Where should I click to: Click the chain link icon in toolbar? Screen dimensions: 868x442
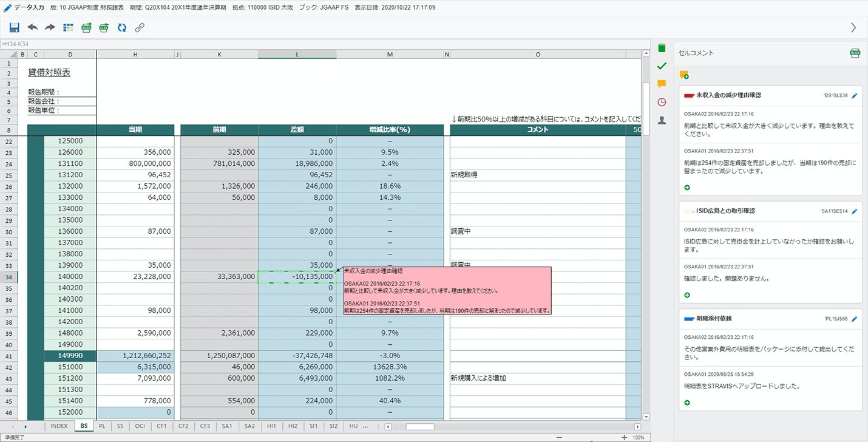tap(140, 27)
